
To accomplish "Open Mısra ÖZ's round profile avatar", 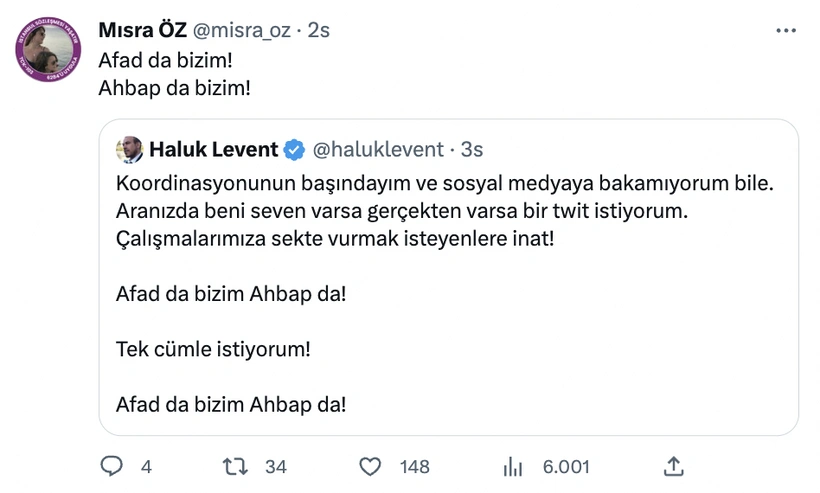I will [49, 50].
